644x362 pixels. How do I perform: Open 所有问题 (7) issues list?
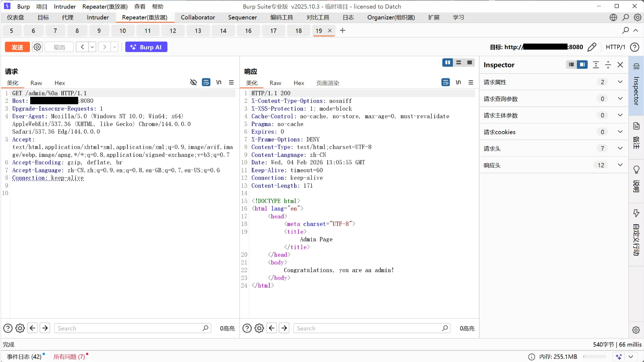point(69,357)
